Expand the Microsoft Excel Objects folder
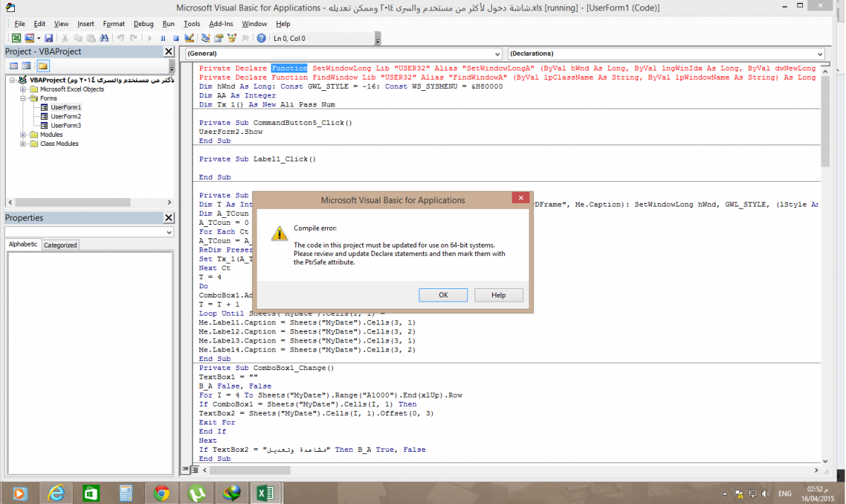 pyautogui.click(x=23, y=90)
